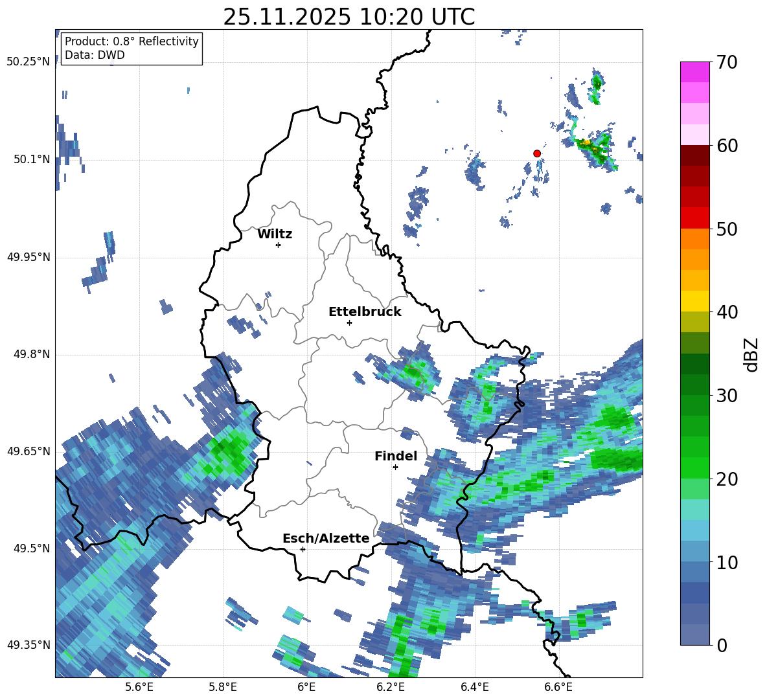Image resolution: width=767 pixels, height=700 pixels.
Task: Click the 50 value on colorbar
Action: click(727, 229)
